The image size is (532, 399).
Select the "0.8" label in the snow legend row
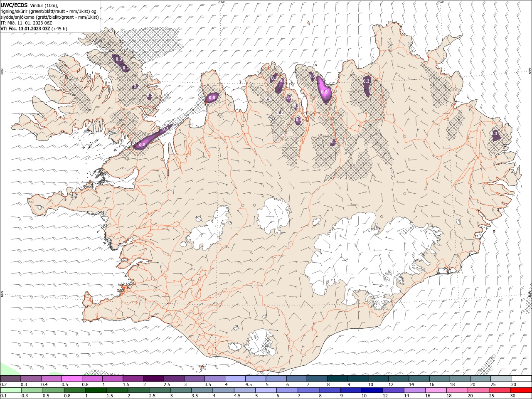85,384
